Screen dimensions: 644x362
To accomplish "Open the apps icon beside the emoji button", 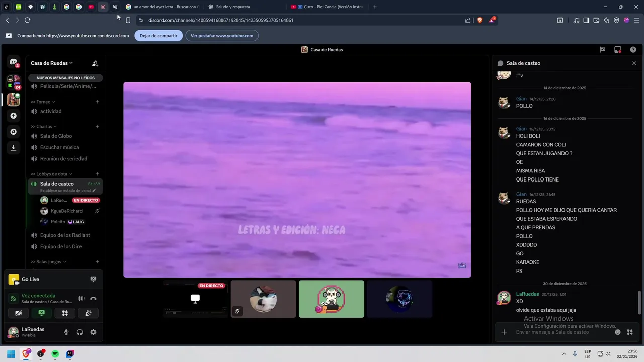I will 630,332.
